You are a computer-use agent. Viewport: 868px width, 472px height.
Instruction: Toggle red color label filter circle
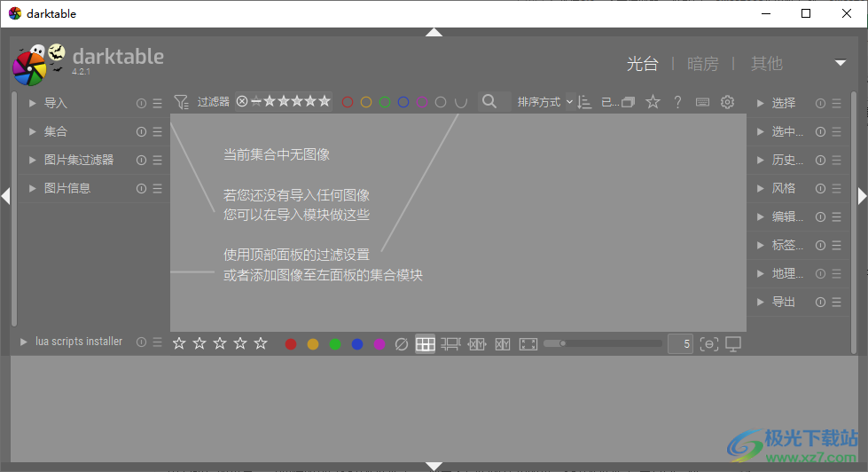coord(348,102)
